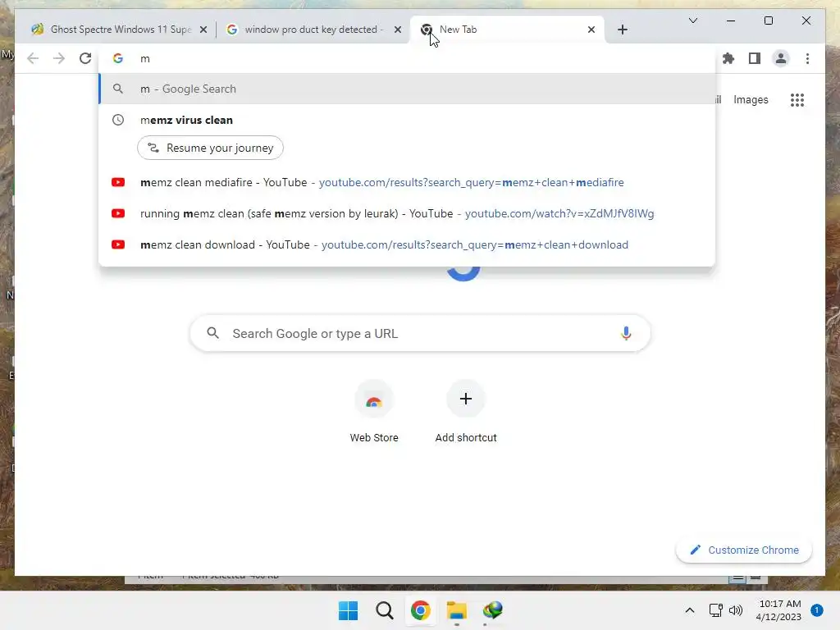Close the Ghost Spectre Windows 11 tab

pyautogui.click(x=203, y=30)
